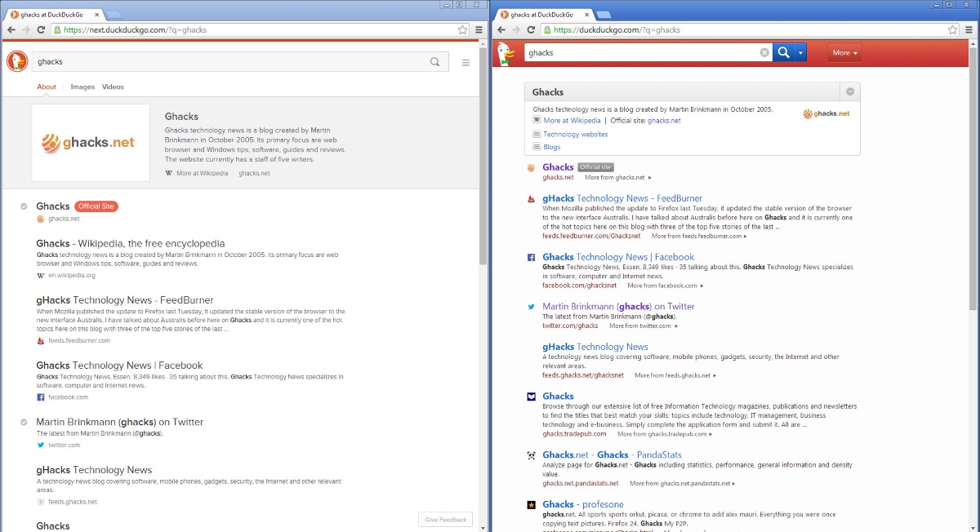This screenshot has width=980, height=532.
Task: Open the Ghacks.net - Ghacks - PandaStats result
Action: [612, 455]
